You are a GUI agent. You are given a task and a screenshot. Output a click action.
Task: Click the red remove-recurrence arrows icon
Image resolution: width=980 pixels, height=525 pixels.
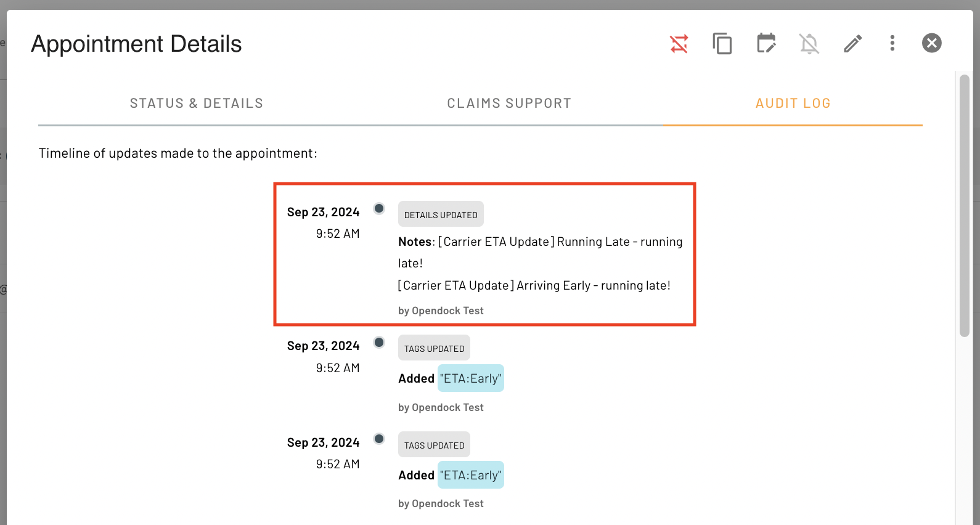(679, 44)
